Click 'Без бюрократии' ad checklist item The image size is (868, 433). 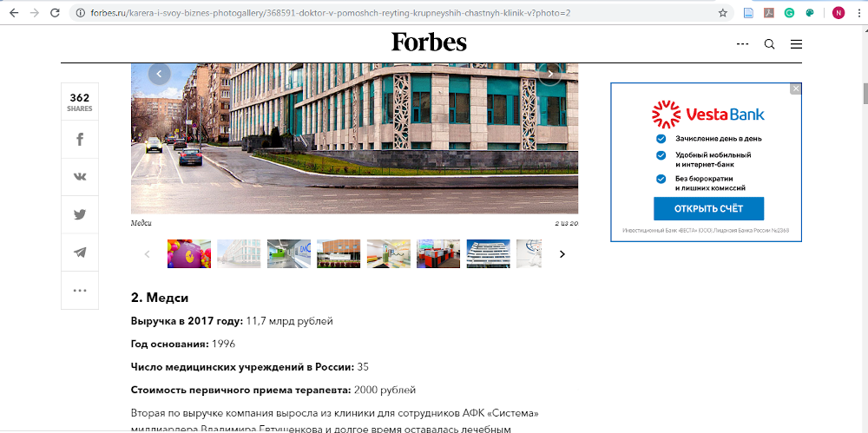703,178
